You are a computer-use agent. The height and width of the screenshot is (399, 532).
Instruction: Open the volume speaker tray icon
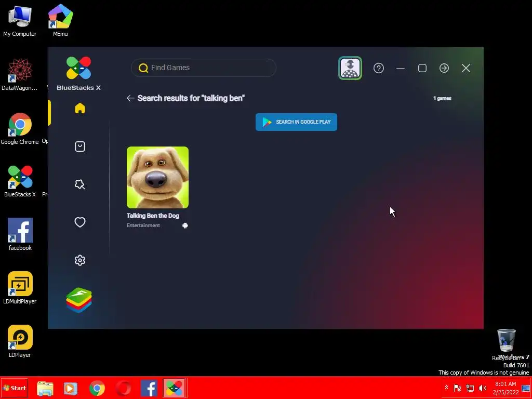(x=482, y=388)
